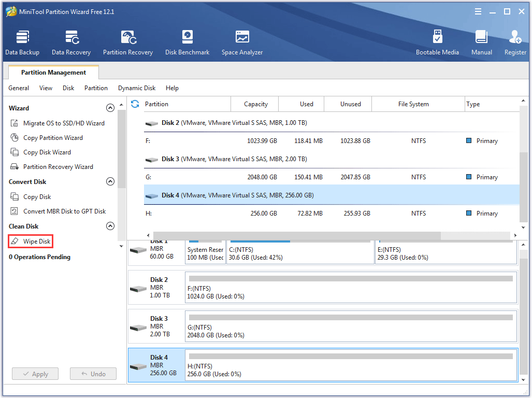Select the Disk 3 row in partition list

(332, 159)
